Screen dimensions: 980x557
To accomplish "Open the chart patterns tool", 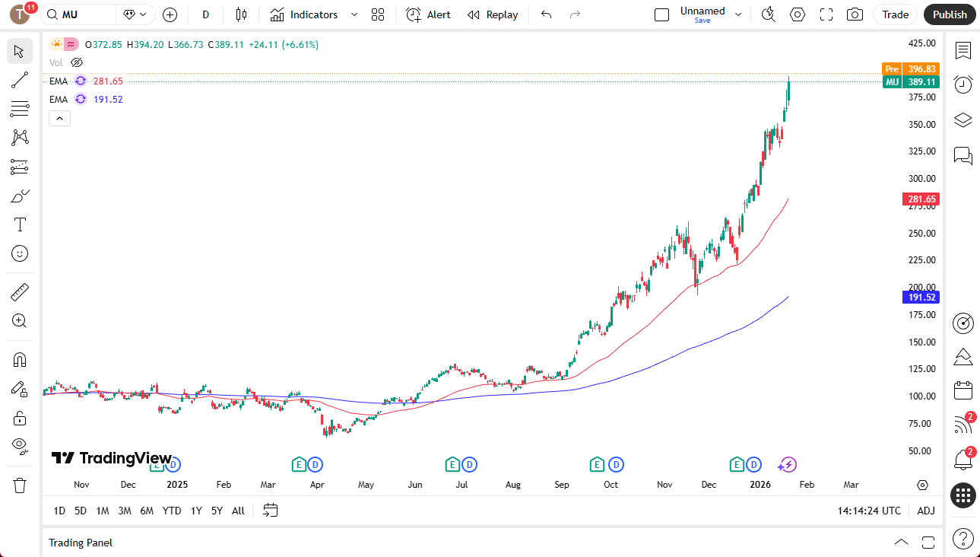I will click(x=20, y=138).
